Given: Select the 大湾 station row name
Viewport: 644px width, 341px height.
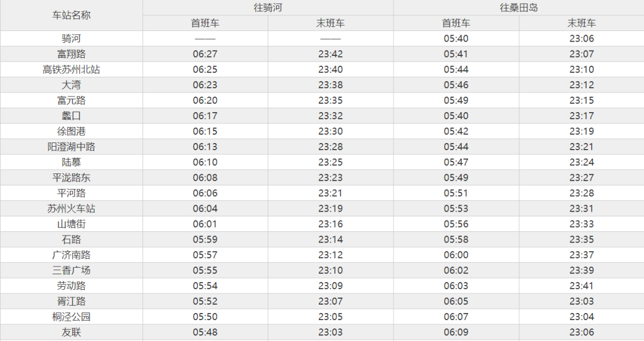Looking at the screenshot, I should (x=71, y=85).
